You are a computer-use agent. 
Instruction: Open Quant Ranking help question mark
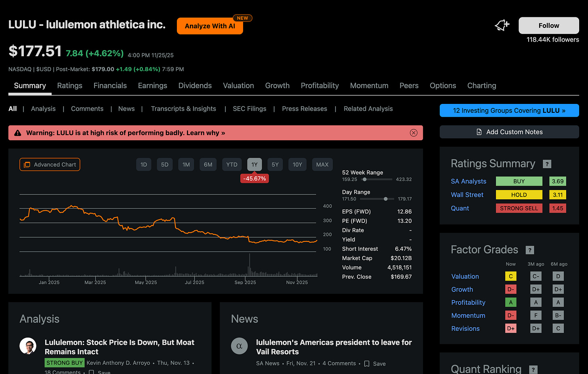pos(533,369)
